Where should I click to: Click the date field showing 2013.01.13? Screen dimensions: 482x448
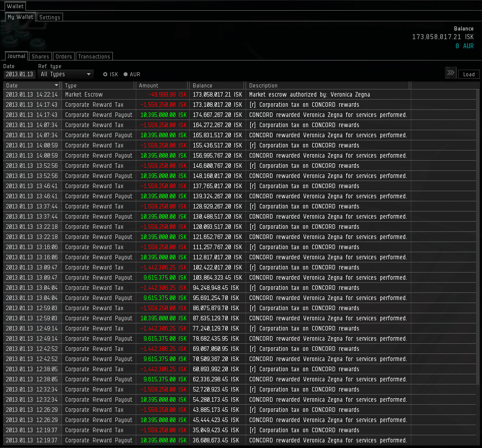click(x=19, y=74)
